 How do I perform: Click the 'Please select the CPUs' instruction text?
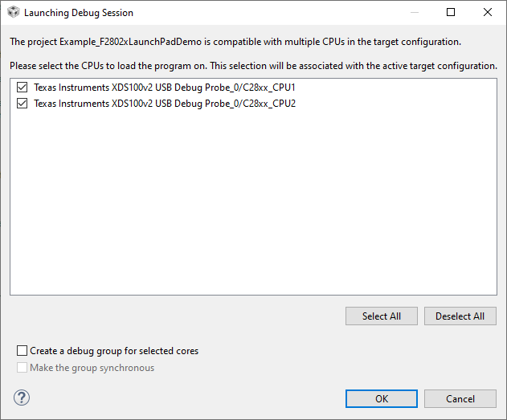tap(253, 65)
